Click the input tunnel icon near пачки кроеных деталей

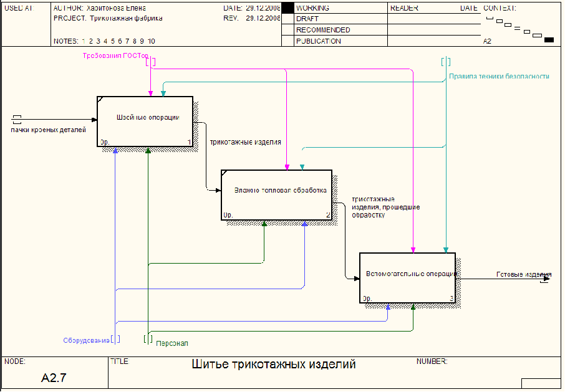tap(17, 120)
